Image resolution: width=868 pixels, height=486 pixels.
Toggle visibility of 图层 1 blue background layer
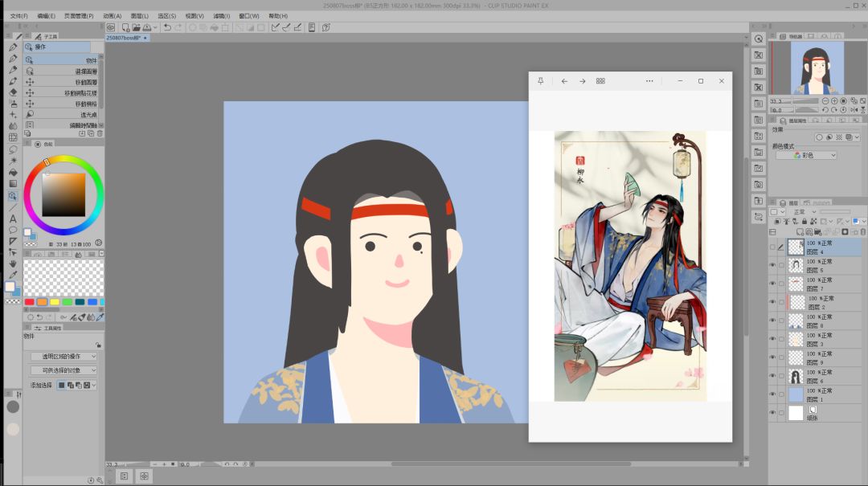tap(773, 394)
